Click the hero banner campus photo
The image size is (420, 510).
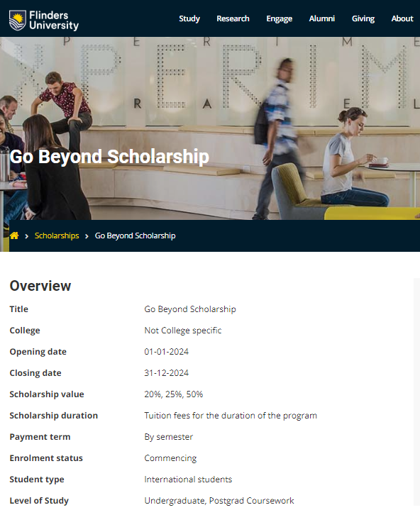click(210, 128)
